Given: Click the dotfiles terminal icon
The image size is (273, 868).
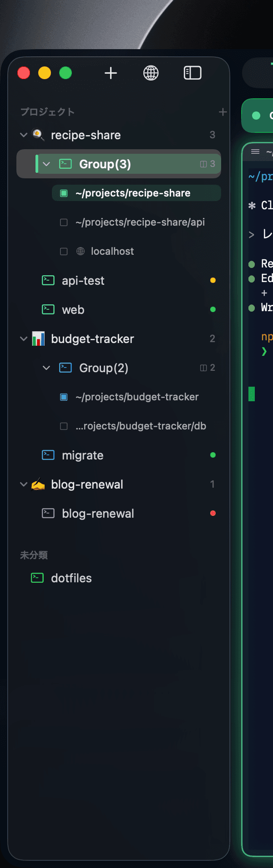Looking at the screenshot, I should point(37,578).
